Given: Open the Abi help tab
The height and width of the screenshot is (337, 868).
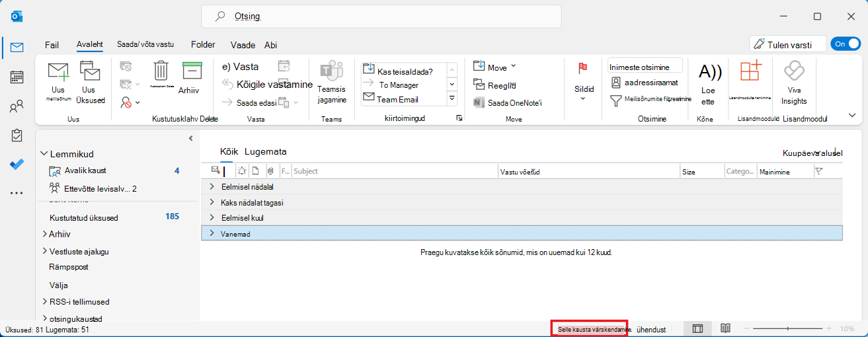Looking at the screenshot, I should coord(270,45).
